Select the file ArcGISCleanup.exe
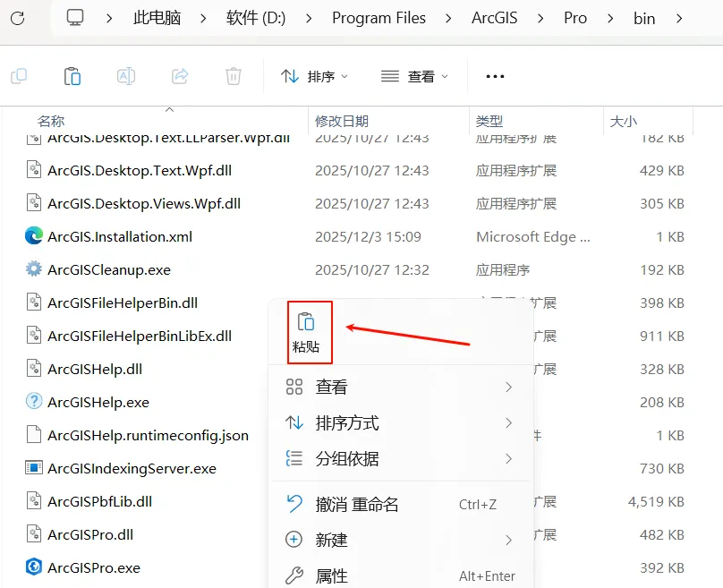Viewport: 723px width, 588px height. tap(109, 269)
